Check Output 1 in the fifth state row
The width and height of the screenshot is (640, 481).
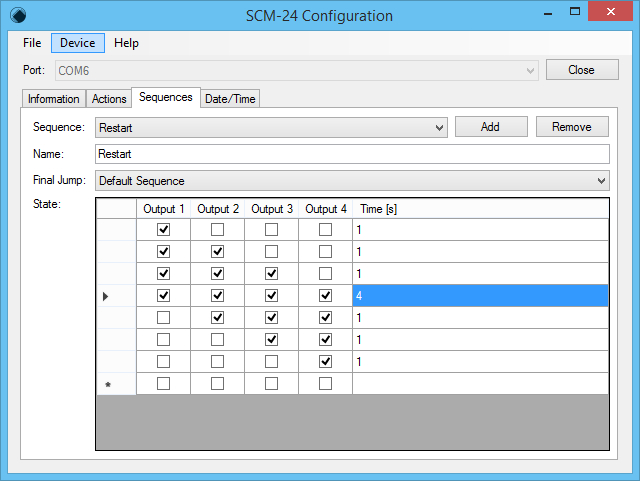tap(163, 318)
